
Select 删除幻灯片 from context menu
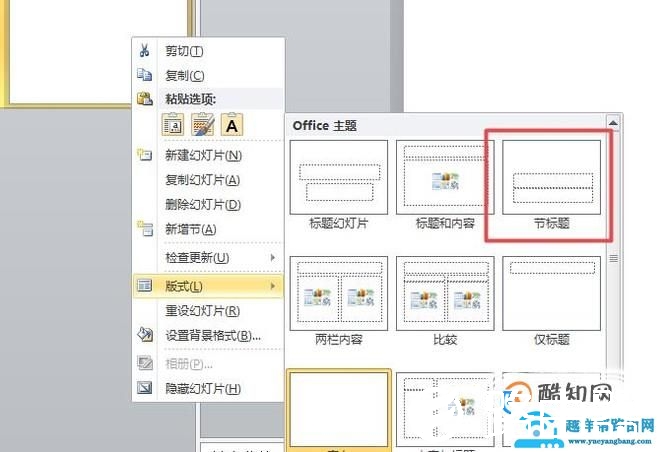pos(202,204)
